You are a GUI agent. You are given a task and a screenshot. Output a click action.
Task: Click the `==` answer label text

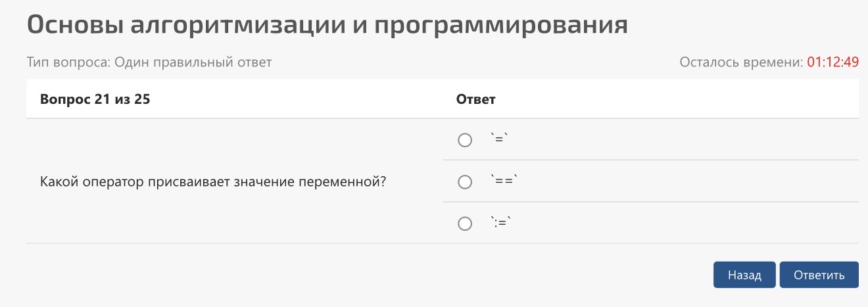click(x=504, y=181)
